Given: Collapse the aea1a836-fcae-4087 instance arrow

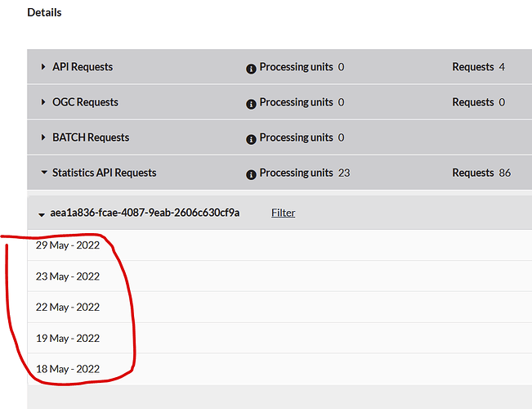Looking at the screenshot, I should point(42,214).
